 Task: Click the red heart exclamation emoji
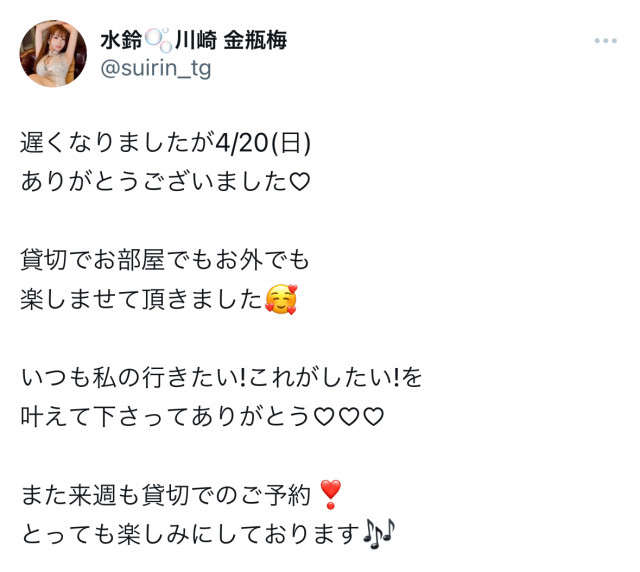[x=330, y=494]
